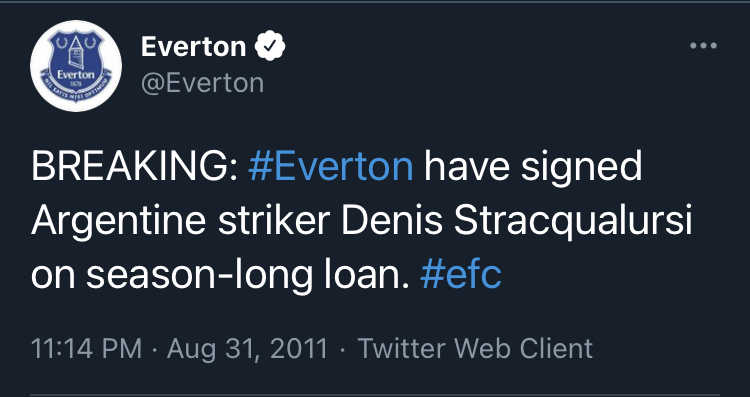Open the Everton crest profile picture
This screenshot has height=397, width=750.
click(76, 66)
